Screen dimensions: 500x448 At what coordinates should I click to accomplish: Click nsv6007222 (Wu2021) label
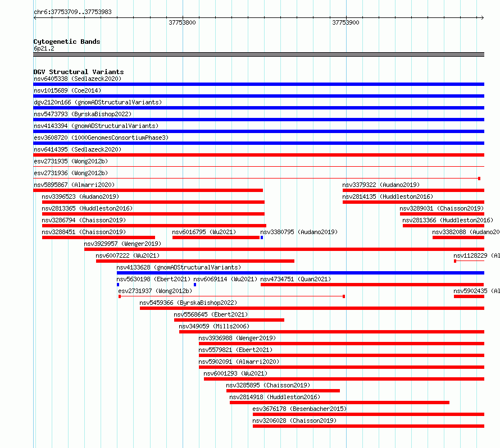[128, 255]
